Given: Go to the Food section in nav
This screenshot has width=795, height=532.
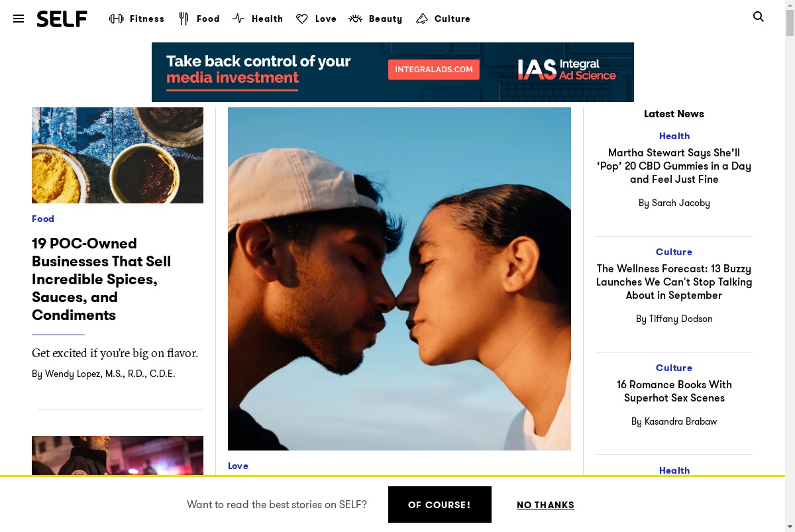Looking at the screenshot, I should click(208, 19).
